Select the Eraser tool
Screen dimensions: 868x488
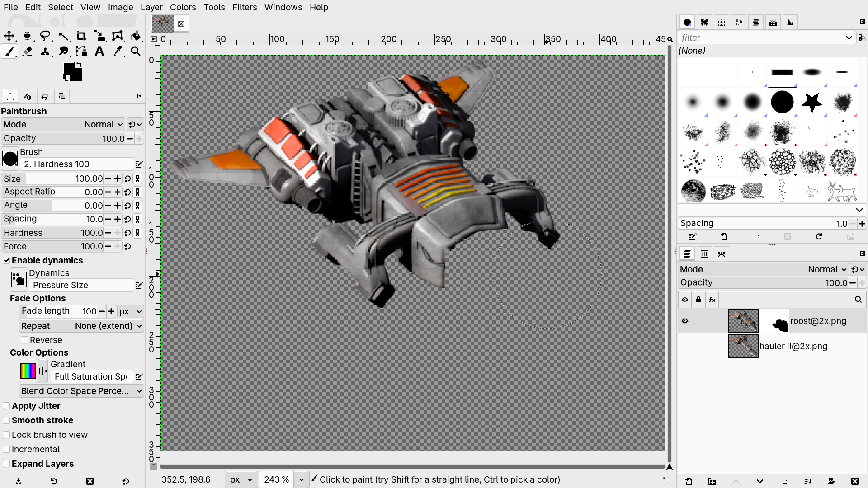point(27,52)
